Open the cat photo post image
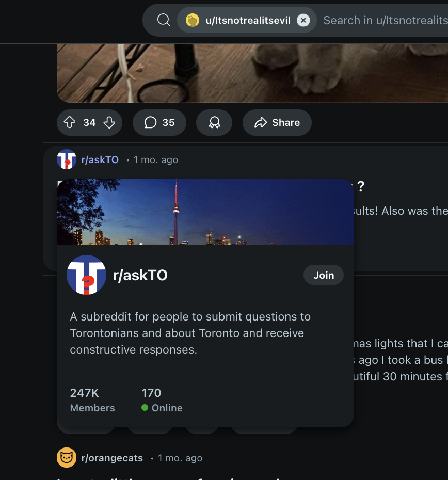The height and width of the screenshot is (480, 448). [x=252, y=72]
